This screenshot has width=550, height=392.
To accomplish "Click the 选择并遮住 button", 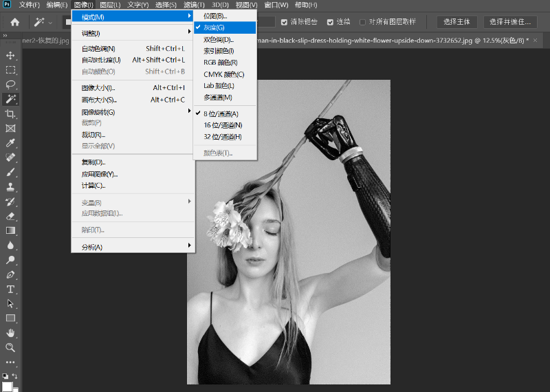I will pyautogui.click(x=509, y=22).
